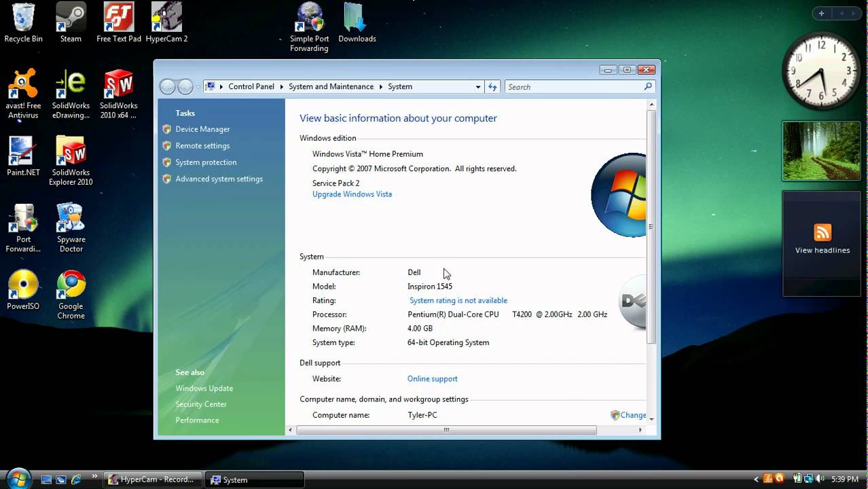The width and height of the screenshot is (868, 489).
Task: Open the address bar history dropdown
Action: coord(478,86)
